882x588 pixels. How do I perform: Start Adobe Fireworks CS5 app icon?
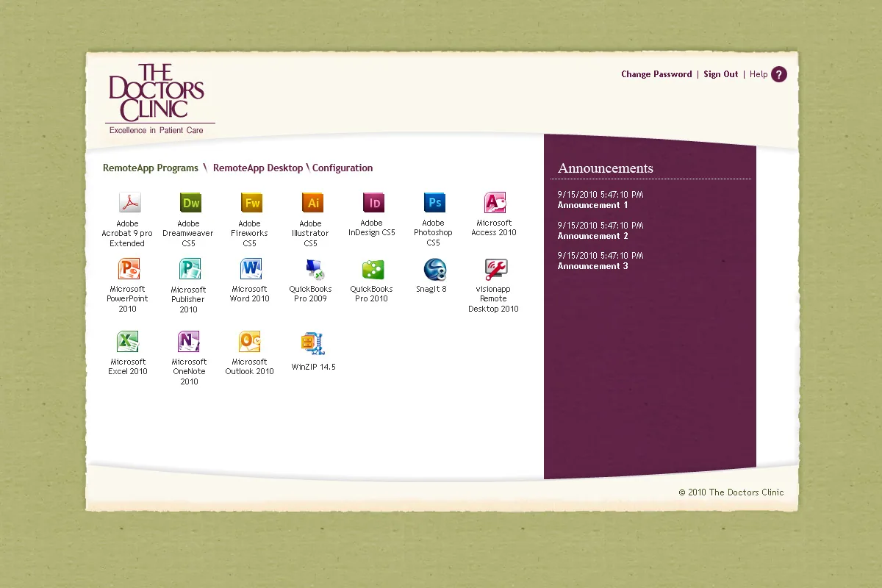tap(251, 203)
